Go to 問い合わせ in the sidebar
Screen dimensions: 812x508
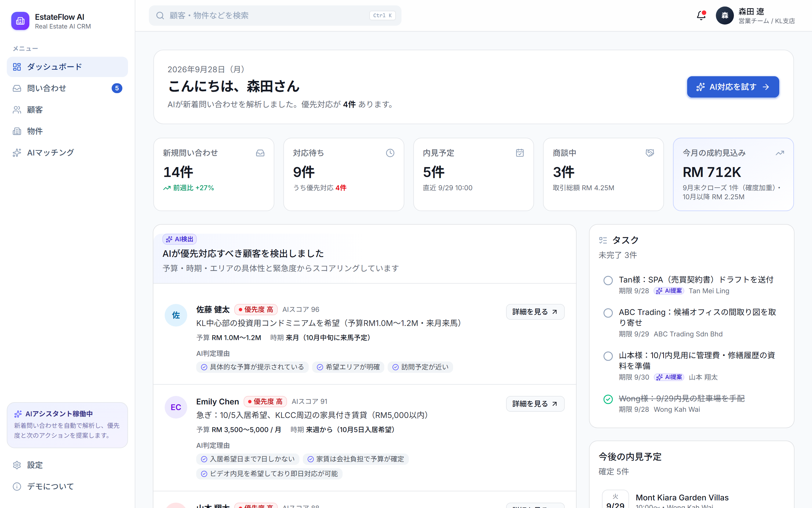point(67,88)
